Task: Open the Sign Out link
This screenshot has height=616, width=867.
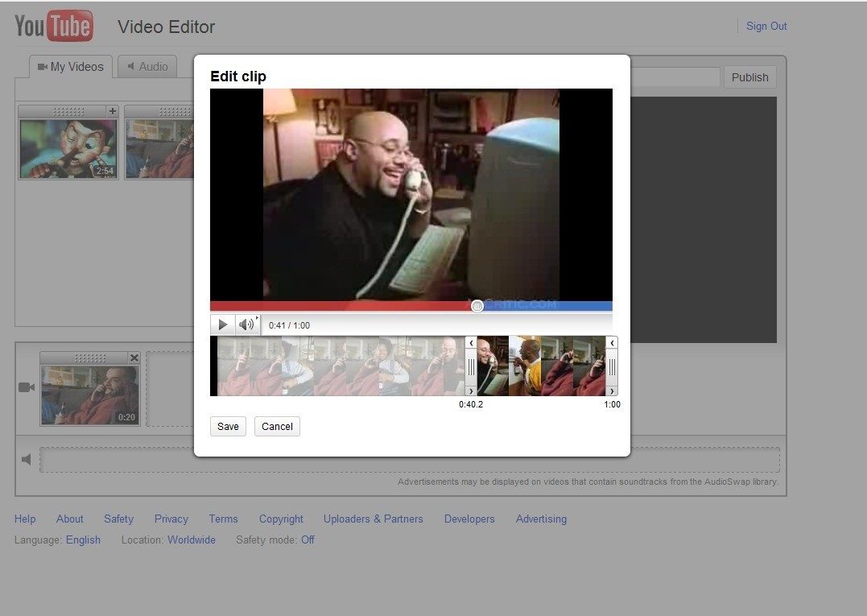Action: (766, 26)
